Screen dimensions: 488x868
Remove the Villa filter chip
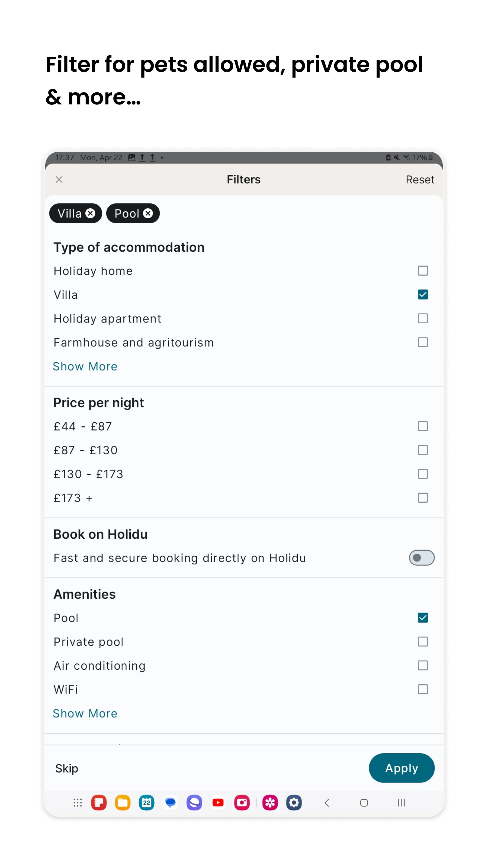[90, 213]
